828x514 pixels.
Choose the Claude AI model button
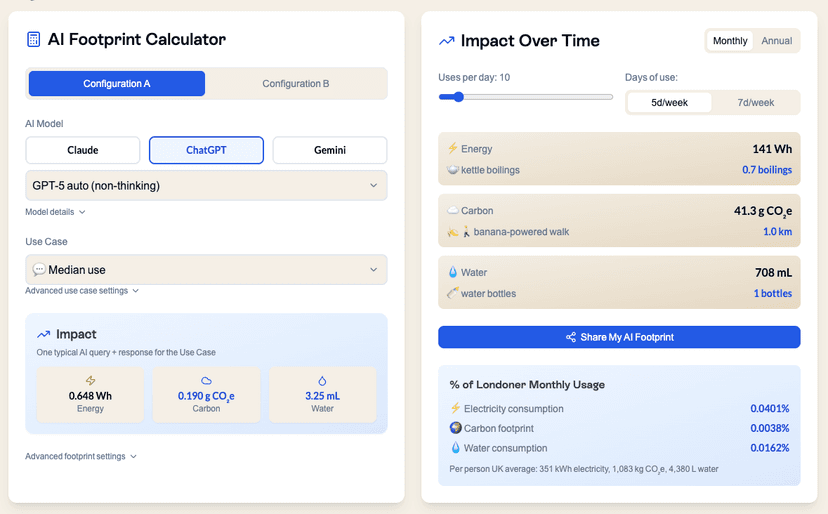click(x=83, y=150)
